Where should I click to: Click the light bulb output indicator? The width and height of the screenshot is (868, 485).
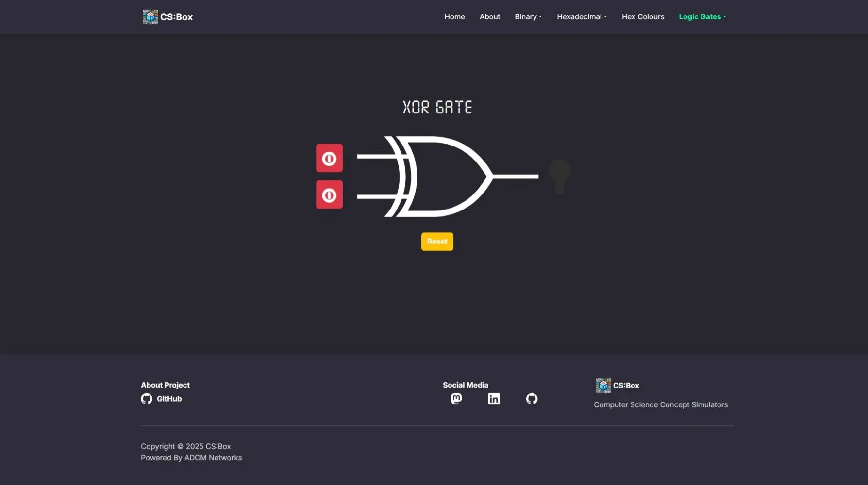(x=559, y=176)
